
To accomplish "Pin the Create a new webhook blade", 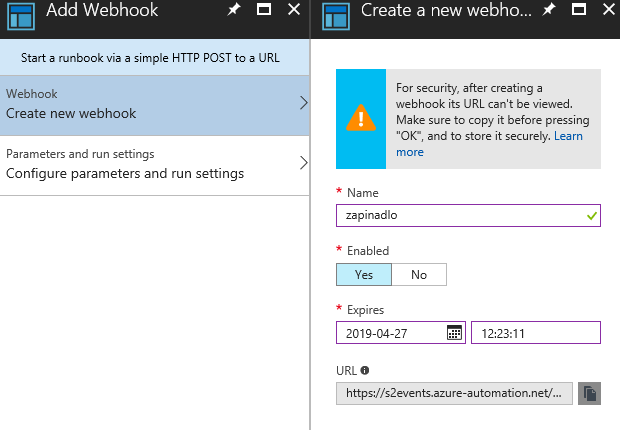I will [549, 9].
